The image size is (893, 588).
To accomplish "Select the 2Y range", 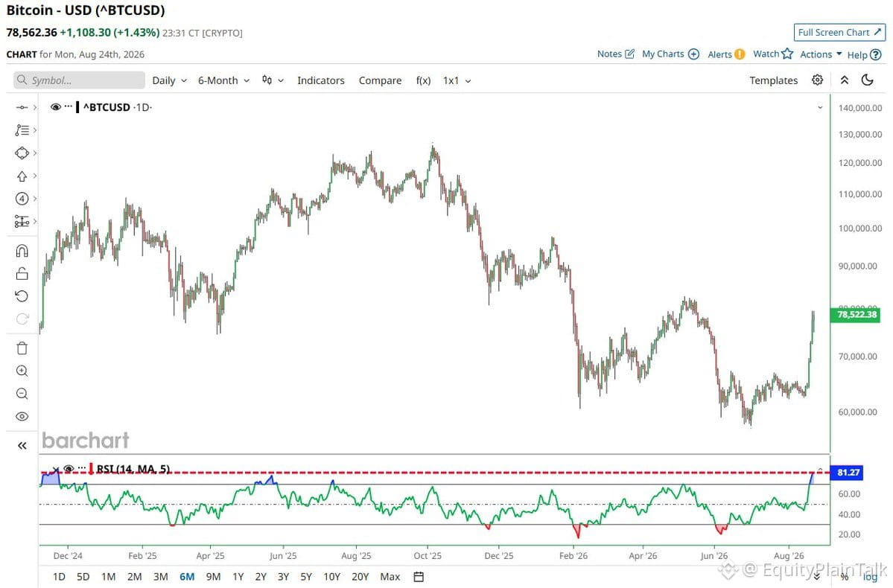I will point(261,577).
